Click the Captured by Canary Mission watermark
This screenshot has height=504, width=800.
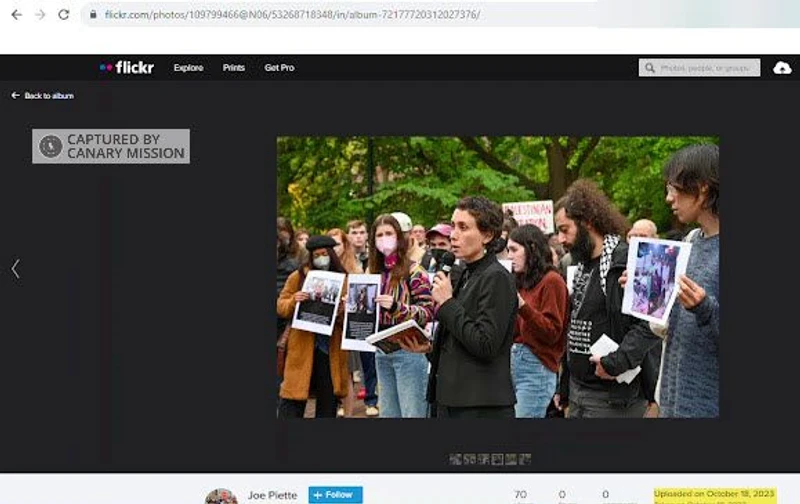coord(111,146)
